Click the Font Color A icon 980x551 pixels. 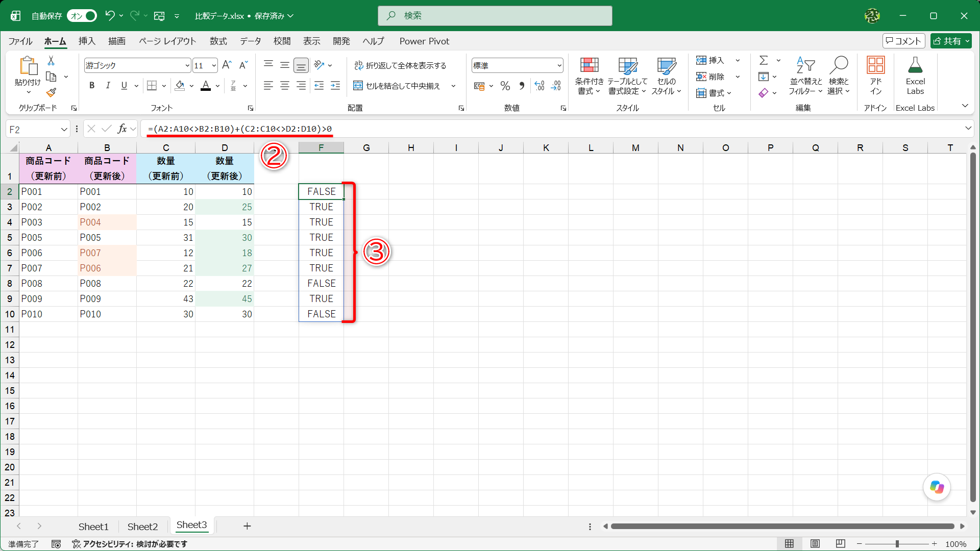[206, 86]
